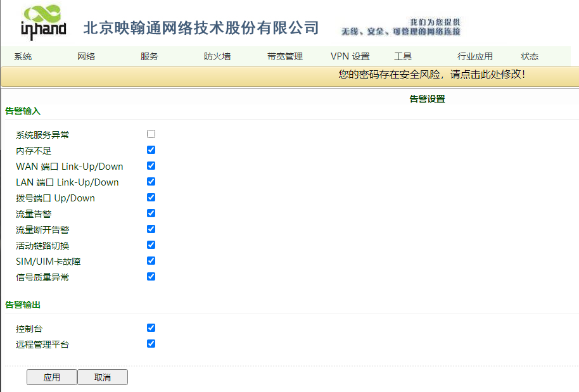Disable 活动链路切换 alarm input
The image size is (579, 392).
click(x=150, y=245)
